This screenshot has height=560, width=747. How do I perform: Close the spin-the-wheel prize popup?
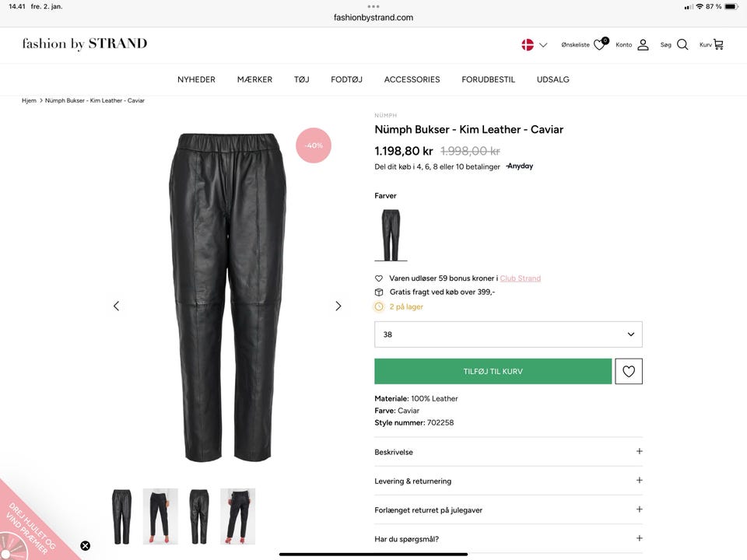(85, 545)
